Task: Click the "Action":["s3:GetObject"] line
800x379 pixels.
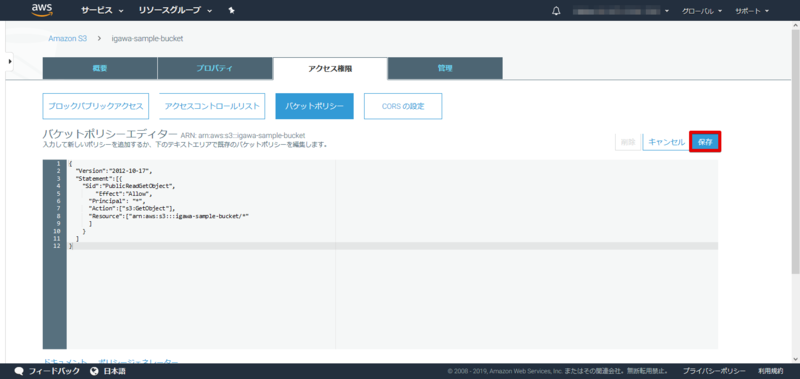Action: [132, 208]
